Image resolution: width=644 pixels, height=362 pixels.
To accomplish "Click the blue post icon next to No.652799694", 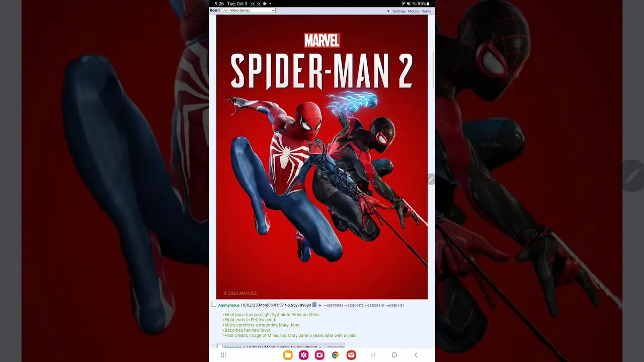I will click(x=314, y=305).
